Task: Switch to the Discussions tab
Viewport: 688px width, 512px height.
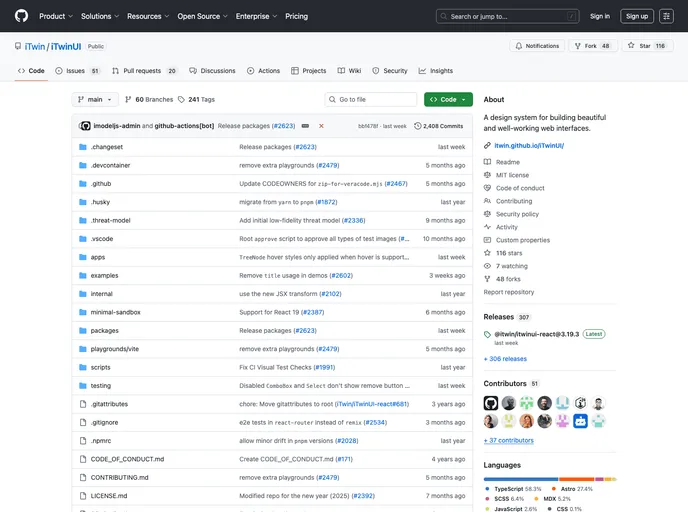Action: [212, 71]
